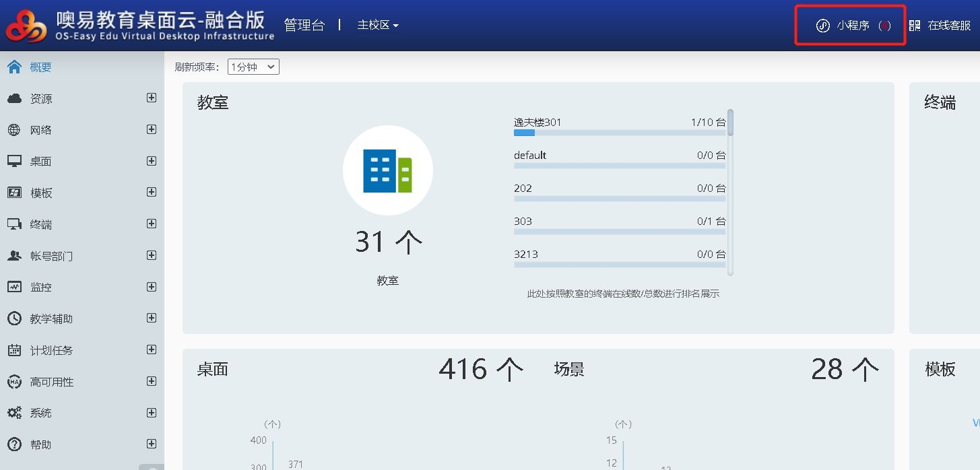Click the globe icon for 网络
Viewport: 980px width, 470px height.
[x=14, y=130]
